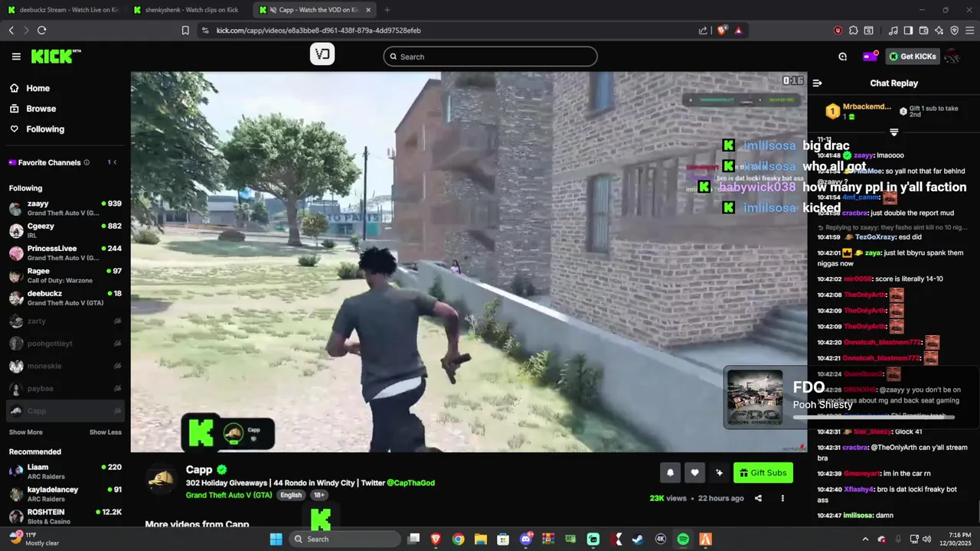Seek within FDO Pooh Shiesty progress bar
Viewport: 980px width, 551px height.
(874, 417)
